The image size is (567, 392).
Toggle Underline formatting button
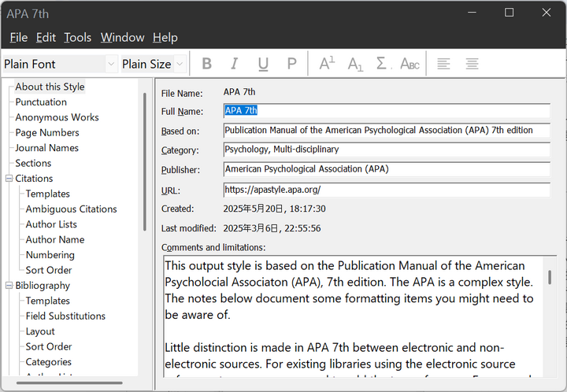pos(263,64)
